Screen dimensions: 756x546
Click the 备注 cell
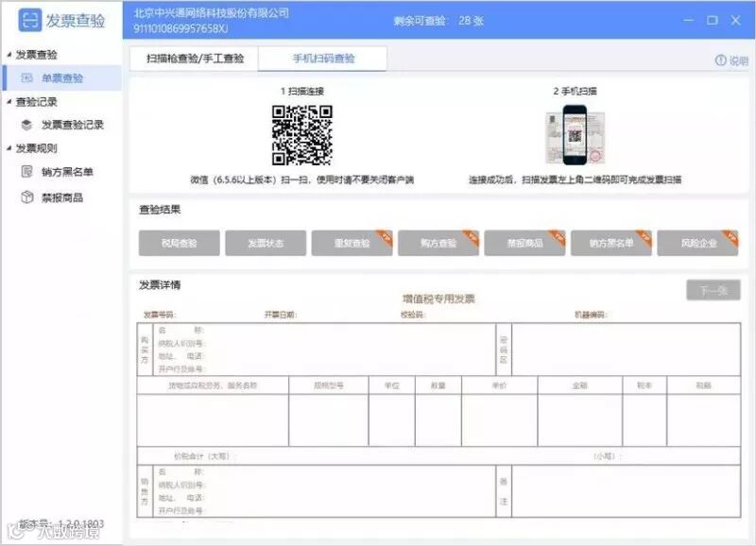pos(504,491)
